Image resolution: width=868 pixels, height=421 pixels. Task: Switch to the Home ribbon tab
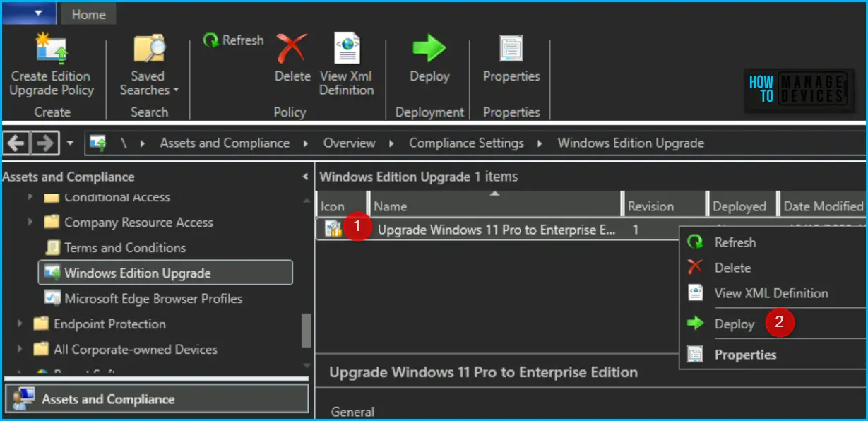click(89, 13)
